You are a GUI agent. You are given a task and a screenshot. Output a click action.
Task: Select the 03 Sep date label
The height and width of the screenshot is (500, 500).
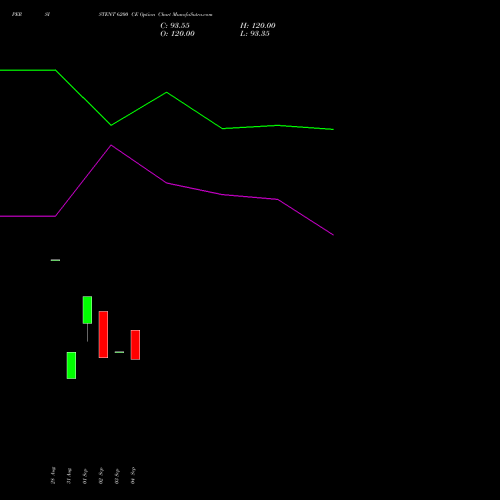tap(117, 476)
